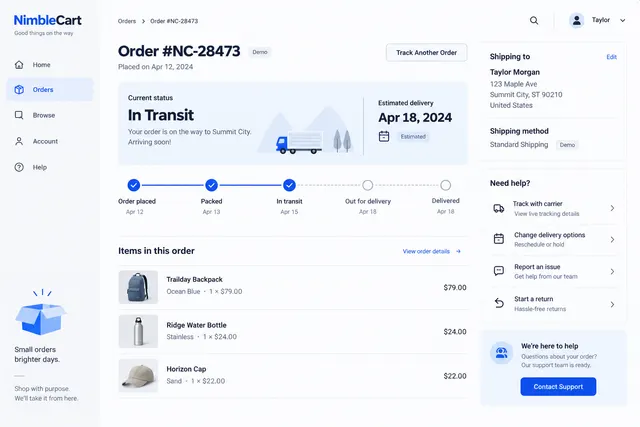Click the Ridge Water Bottle item name
The image size is (640, 427).
tap(196, 325)
